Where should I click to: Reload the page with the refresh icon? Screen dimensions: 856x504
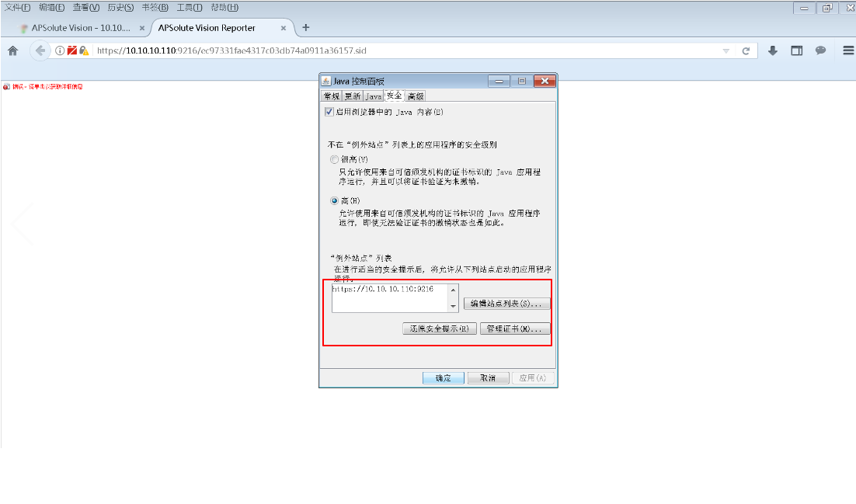(746, 51)
